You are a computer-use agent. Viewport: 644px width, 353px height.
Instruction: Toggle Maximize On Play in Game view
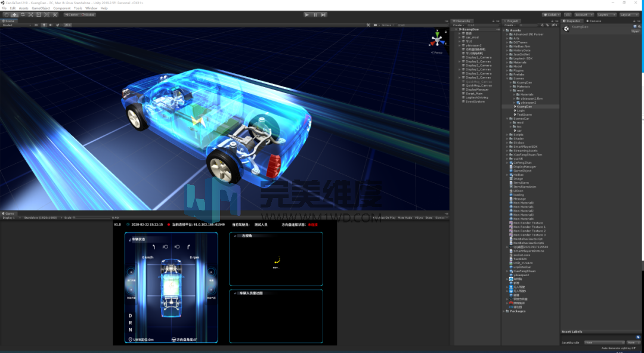tap(385, 218)
